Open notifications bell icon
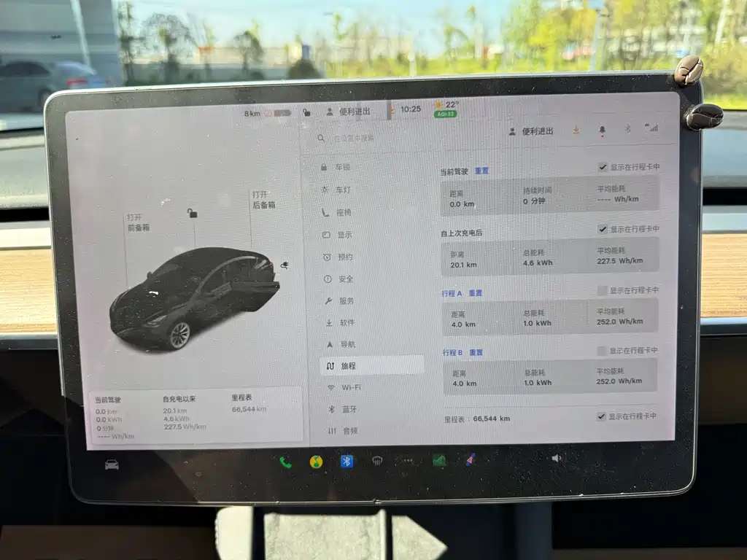 pos(602,130)
